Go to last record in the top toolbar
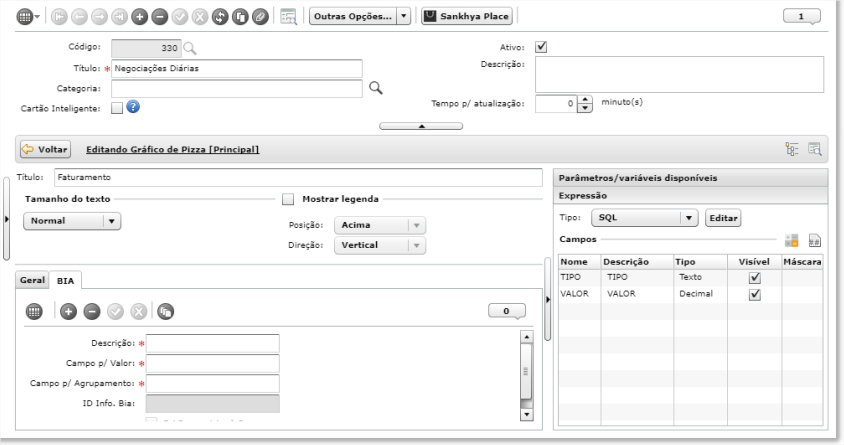The height and width of the screenshot is (445, 844). coord(119,17)
